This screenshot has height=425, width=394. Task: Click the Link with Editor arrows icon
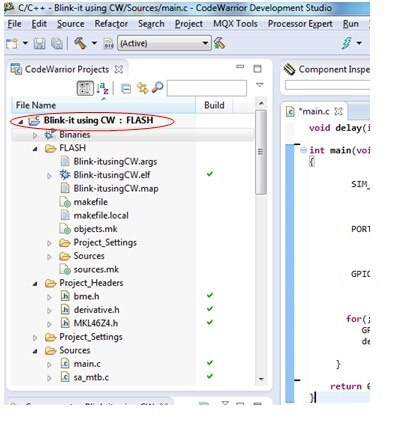point(142,88)
